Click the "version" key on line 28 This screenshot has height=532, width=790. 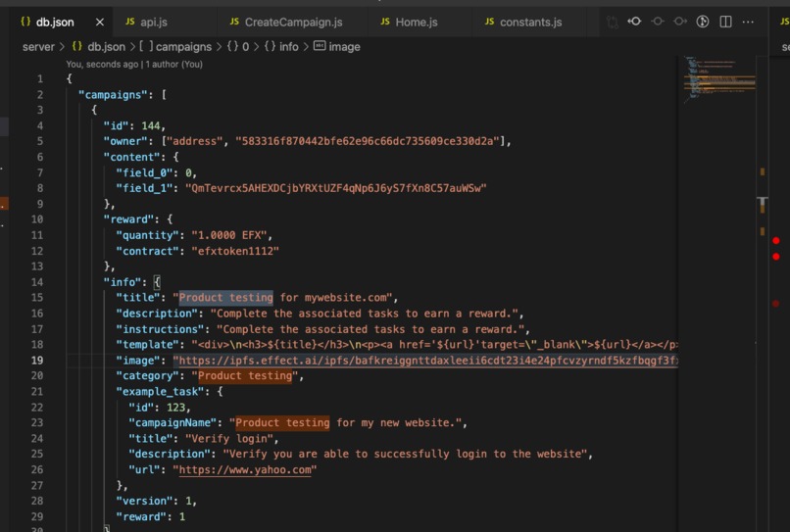pos(144,501)
